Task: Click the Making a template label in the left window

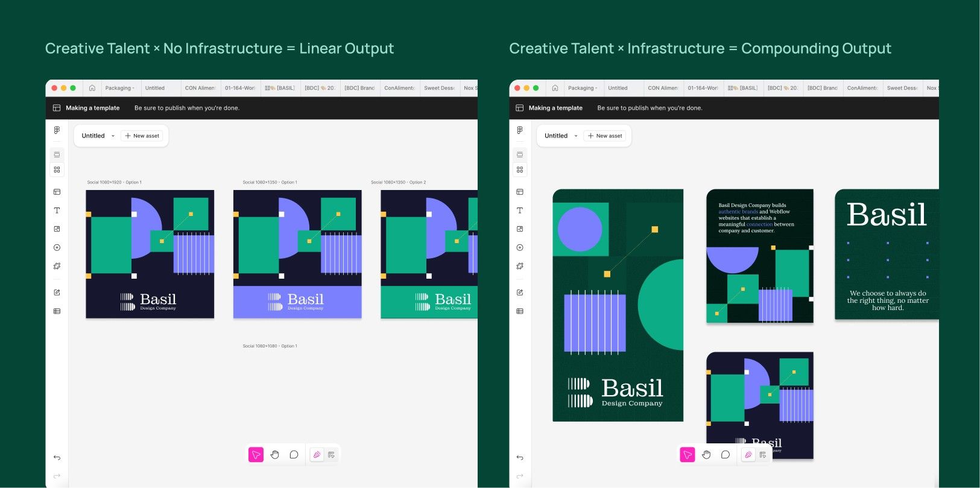Action: 93,108
